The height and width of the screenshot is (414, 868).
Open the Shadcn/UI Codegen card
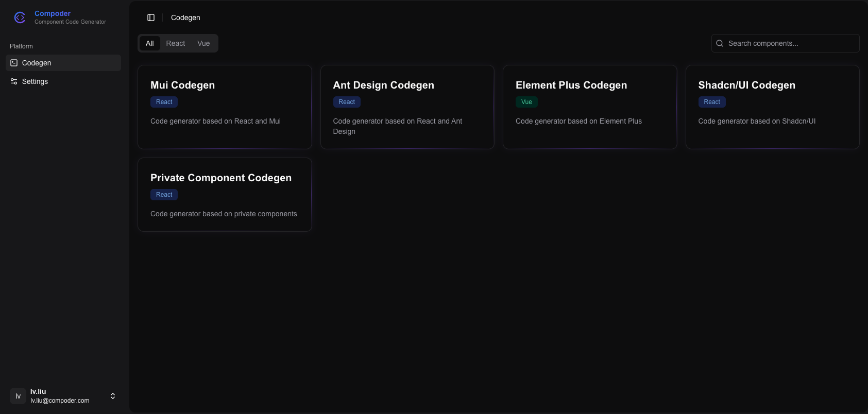(x=773, y=107)
